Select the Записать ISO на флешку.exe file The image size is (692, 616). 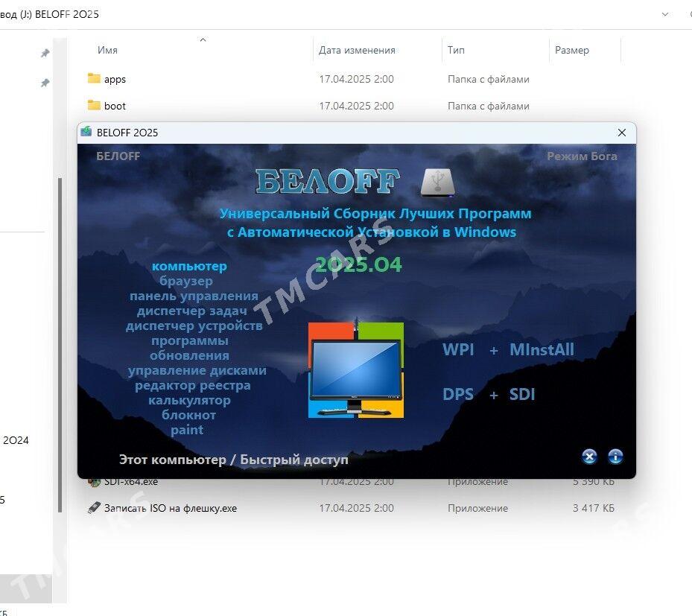pos(171,508)
